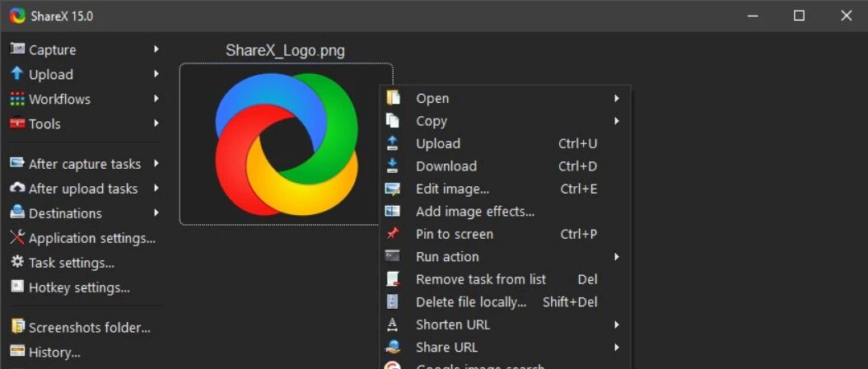The width and height of the screenshot is (868, 369).
Task: Expand the Run action submenu arrow
Action: (616, 256)
